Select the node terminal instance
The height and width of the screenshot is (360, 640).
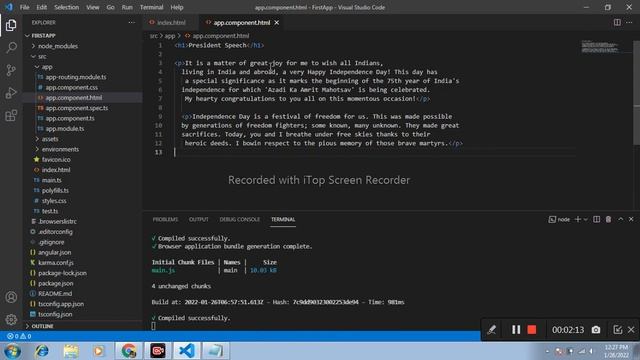pos(559,219)
